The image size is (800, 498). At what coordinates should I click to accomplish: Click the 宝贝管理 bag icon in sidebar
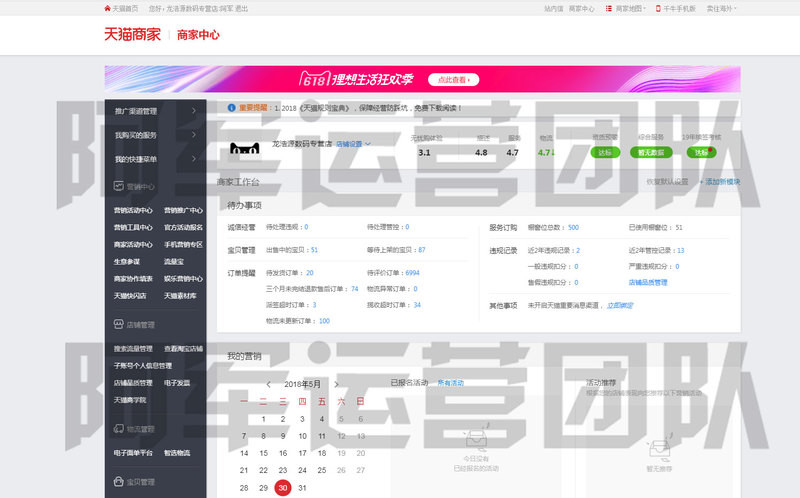(x=119, y=482)
